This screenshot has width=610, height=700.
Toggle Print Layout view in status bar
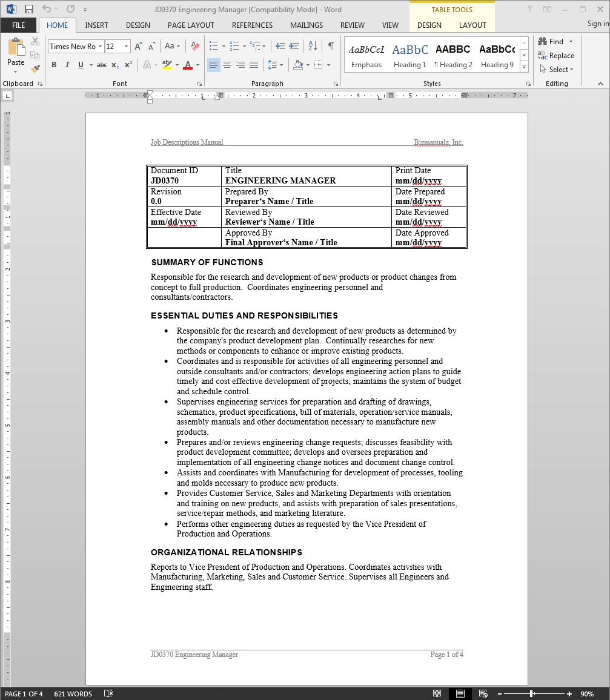click(x=460, y=693)
